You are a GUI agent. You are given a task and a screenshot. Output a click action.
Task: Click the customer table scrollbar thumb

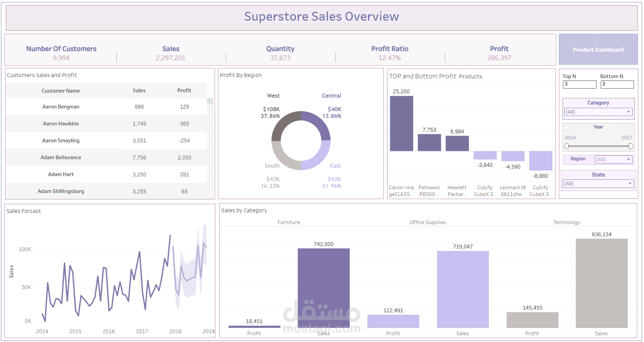210,101
